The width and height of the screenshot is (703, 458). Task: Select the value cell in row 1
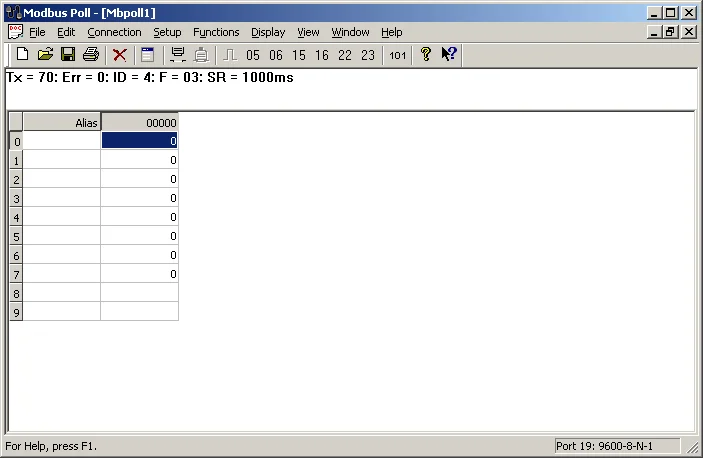click(x=139, y=160)
